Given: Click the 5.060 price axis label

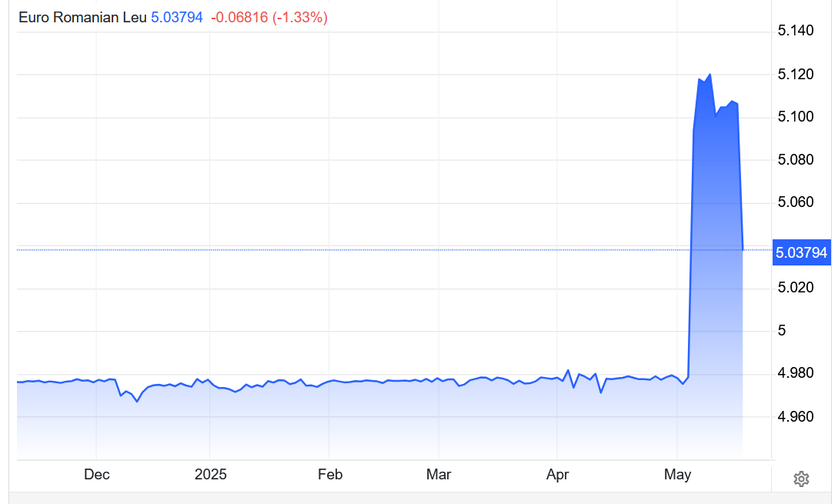Looking at the screenshot, I should [x=796, y=203].
